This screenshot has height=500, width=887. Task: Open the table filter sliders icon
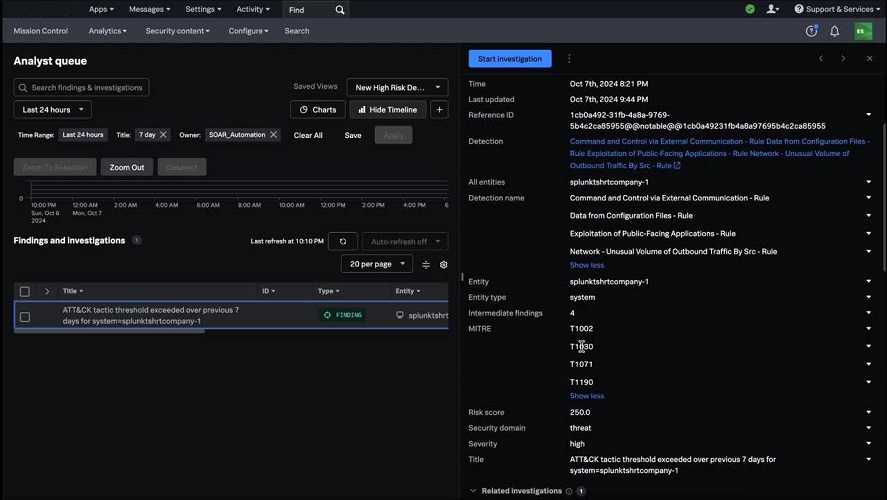tap(426, 265)
